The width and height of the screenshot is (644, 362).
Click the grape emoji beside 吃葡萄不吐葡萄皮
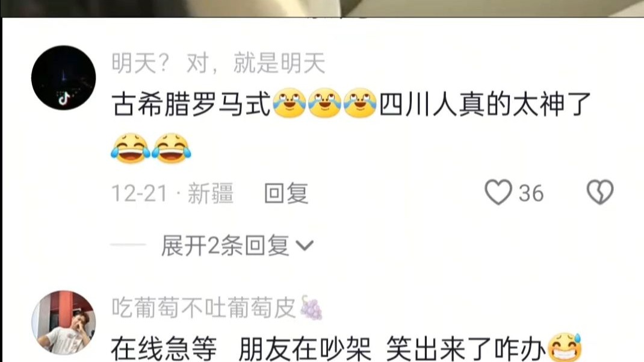(x=311, y=308)
